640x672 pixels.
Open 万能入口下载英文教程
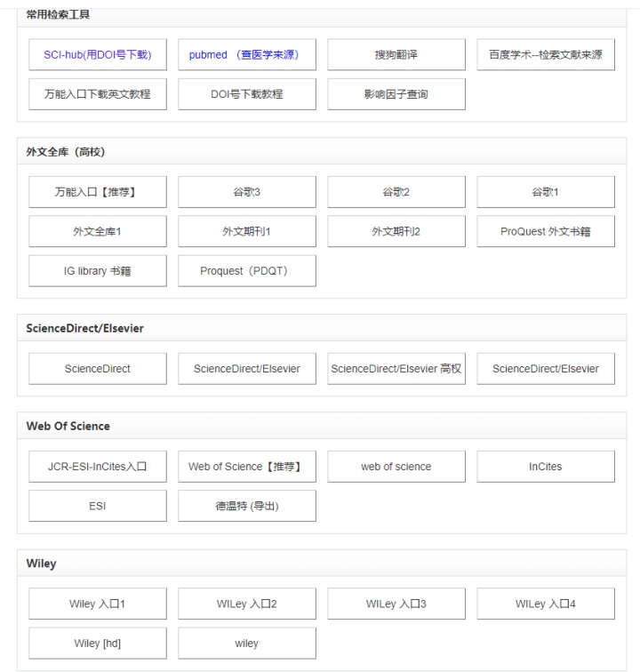tap(98, 94)
